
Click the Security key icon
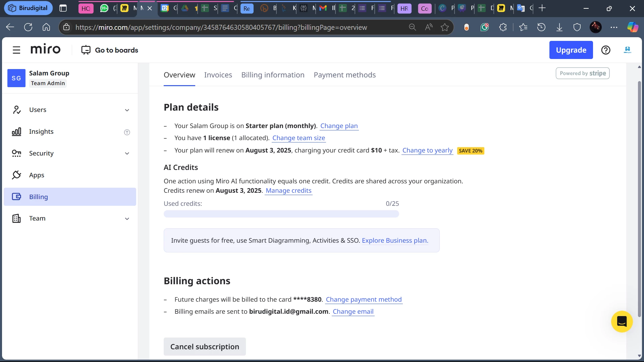pyautogui.click(x=16, y=154)
